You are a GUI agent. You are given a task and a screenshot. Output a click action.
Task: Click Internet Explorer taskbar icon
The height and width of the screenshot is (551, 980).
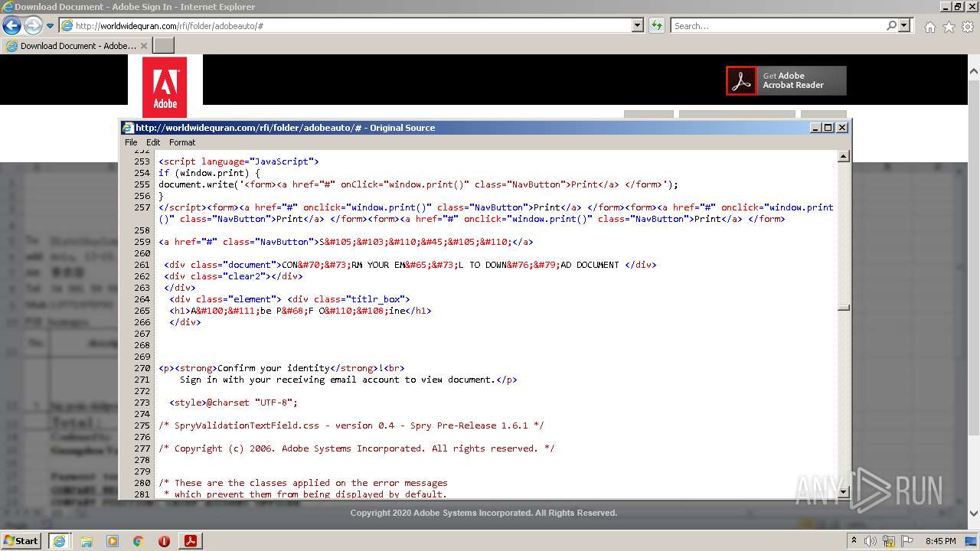59,541
